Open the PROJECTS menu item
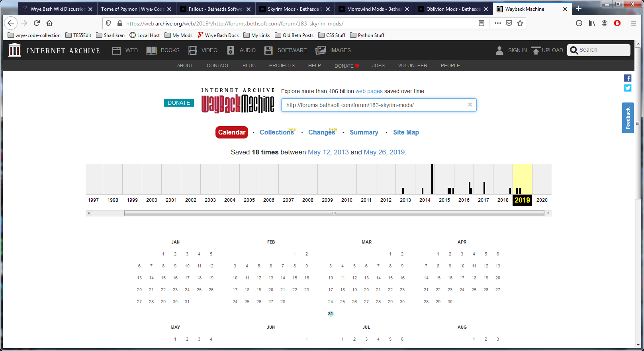The image size is (644, 351). click(x=282, y=66)
